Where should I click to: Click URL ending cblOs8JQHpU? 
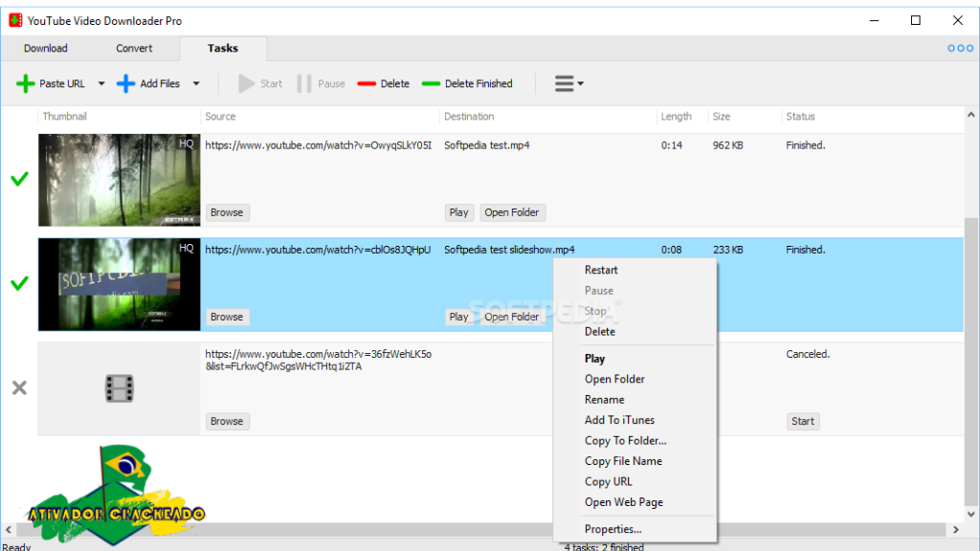318,250
